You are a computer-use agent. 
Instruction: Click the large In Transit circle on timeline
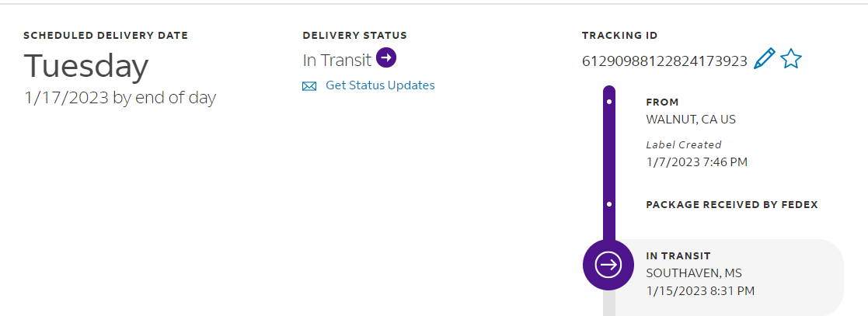[x=608, y=265]
